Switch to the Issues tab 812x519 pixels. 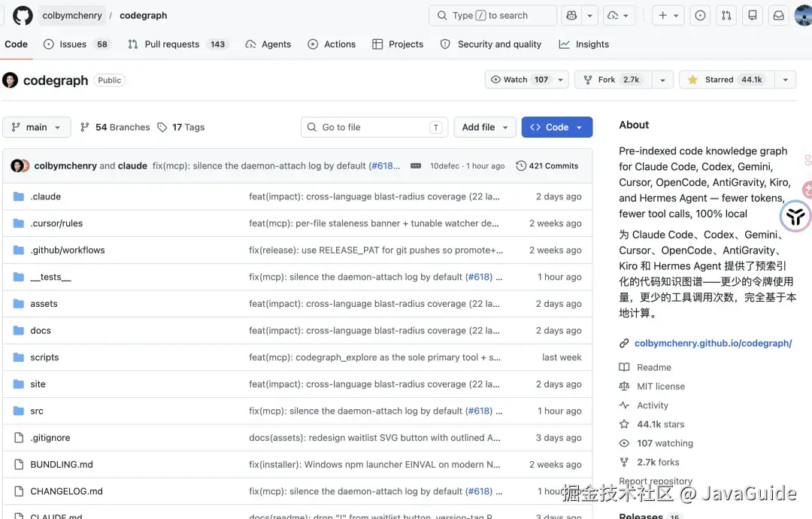point(76,44)
